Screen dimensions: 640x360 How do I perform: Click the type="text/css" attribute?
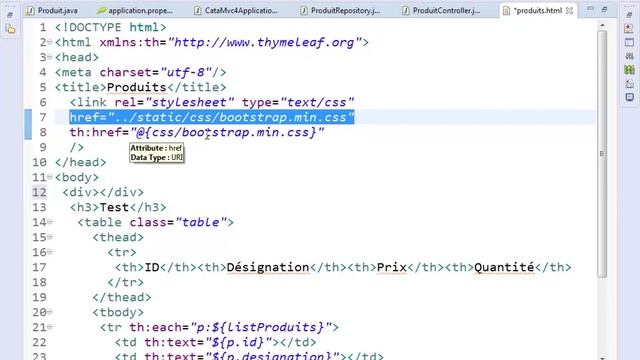pyautogui.click(x=298, y=102)
